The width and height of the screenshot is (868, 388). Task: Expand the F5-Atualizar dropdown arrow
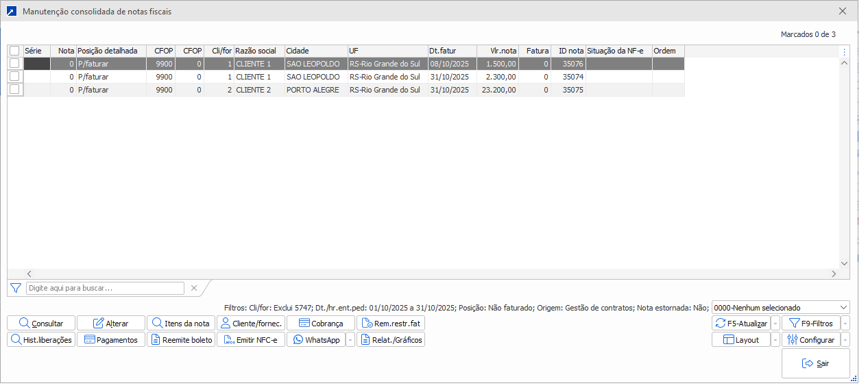(775, 323)
